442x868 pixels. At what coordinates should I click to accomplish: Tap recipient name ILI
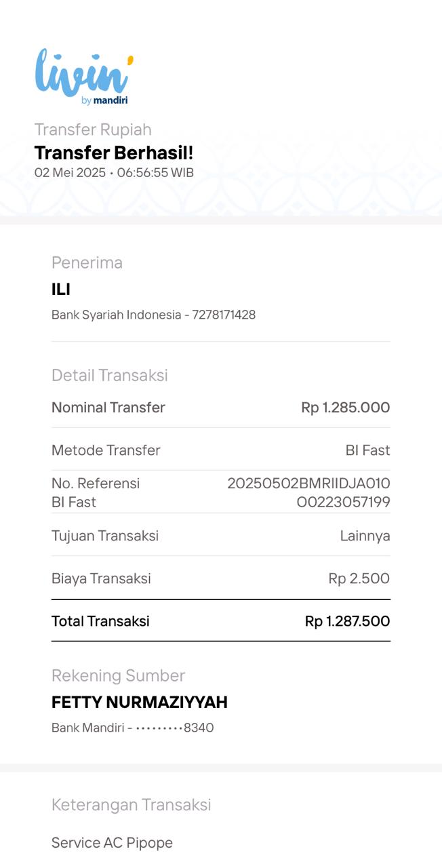[61, 290]
